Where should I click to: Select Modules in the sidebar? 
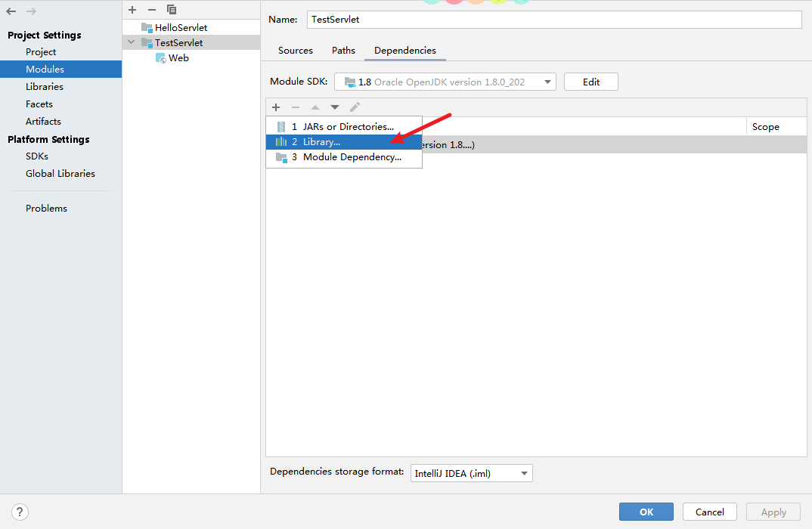point(60,69)
